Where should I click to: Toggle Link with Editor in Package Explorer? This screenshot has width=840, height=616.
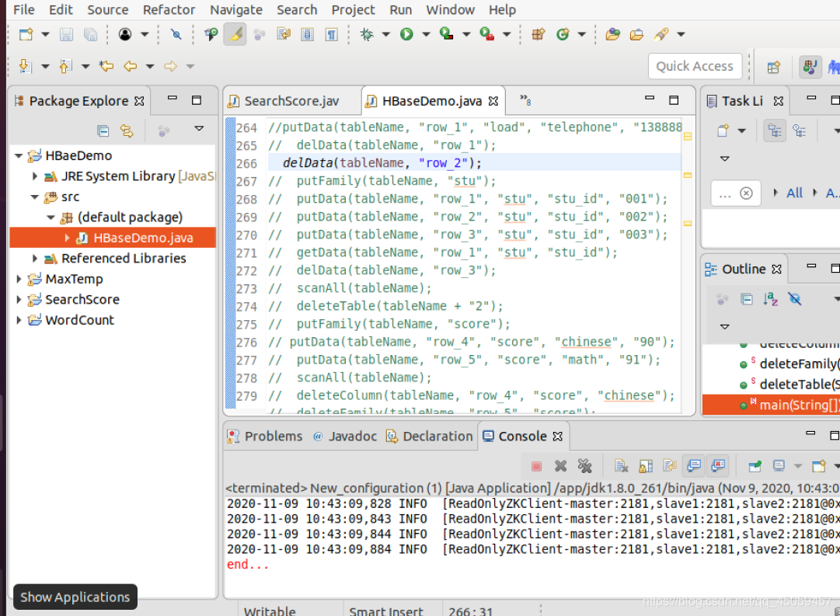(x=127, y=131)
